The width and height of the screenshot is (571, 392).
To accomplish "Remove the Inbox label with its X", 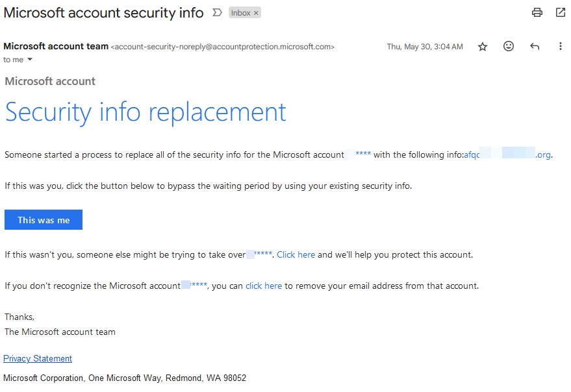I will (256, 13).
